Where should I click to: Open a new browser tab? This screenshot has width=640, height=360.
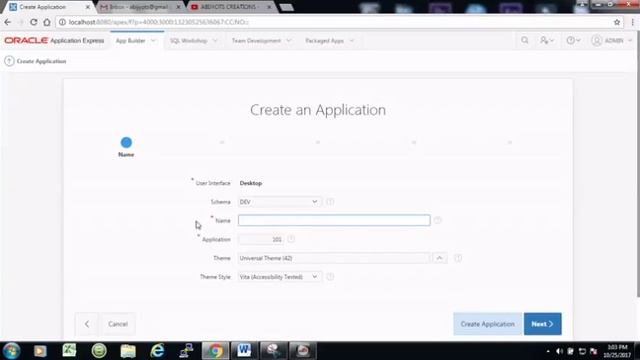click(287, 7)
